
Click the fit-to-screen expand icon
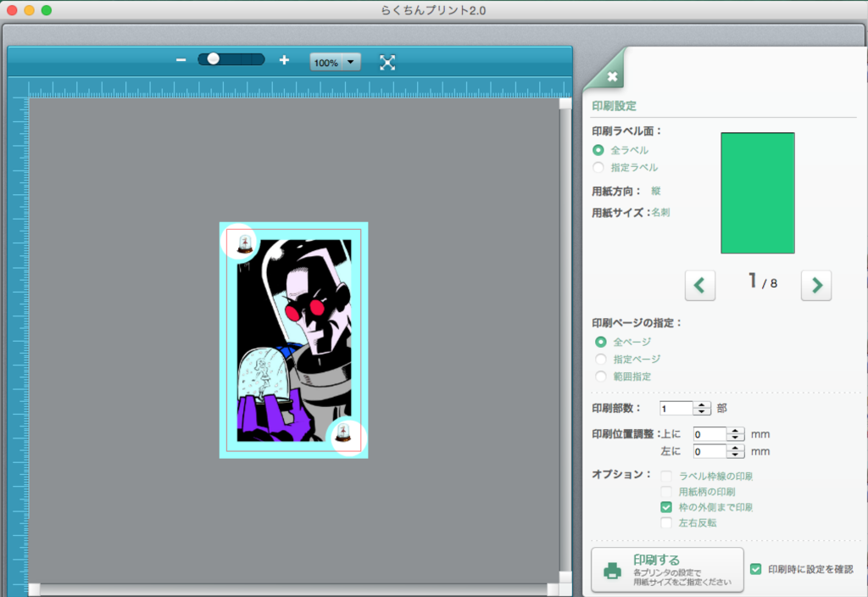[387, 62]
